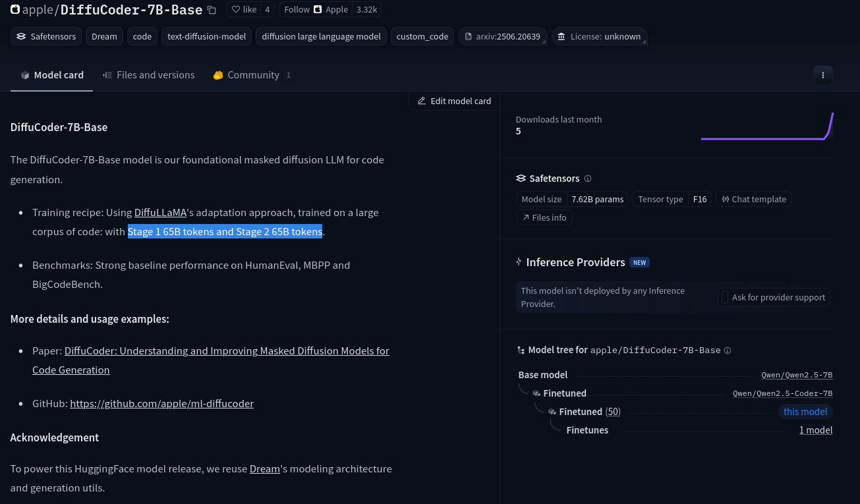Select the Safetensors tag

coord(46,37)
